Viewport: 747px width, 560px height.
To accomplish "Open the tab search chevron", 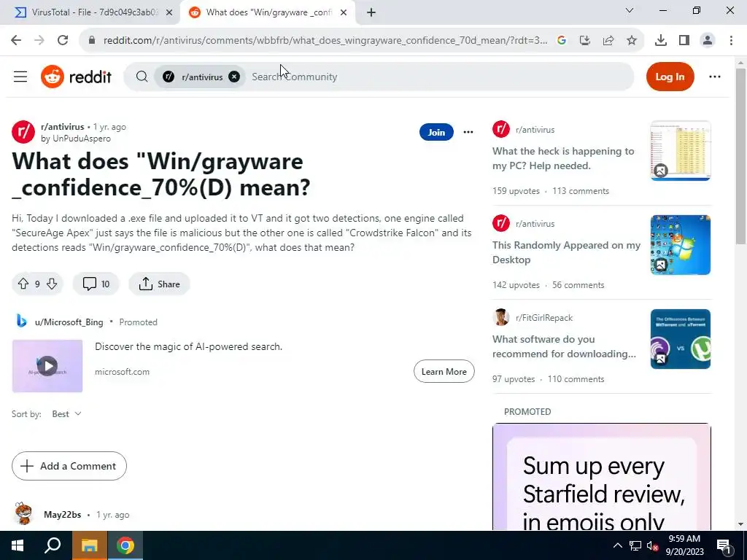I will click(630, 10).
